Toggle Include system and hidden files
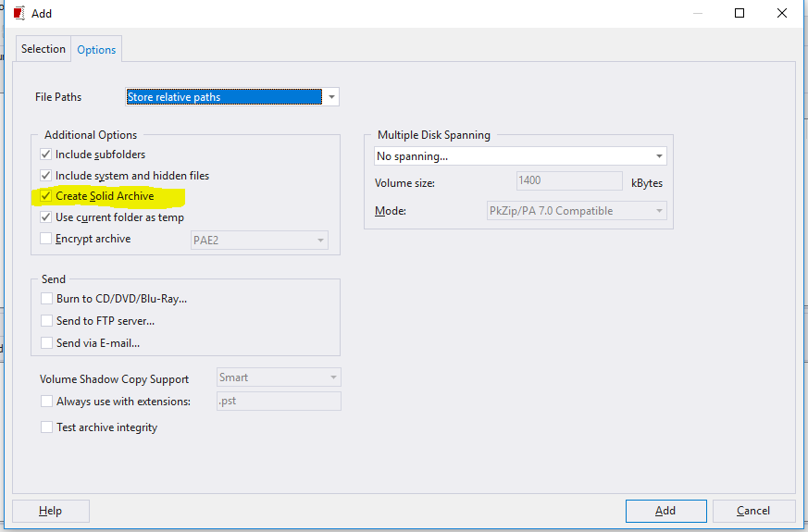Image resolution: width=808 pixels, height=532 pixels. point(46,175)
